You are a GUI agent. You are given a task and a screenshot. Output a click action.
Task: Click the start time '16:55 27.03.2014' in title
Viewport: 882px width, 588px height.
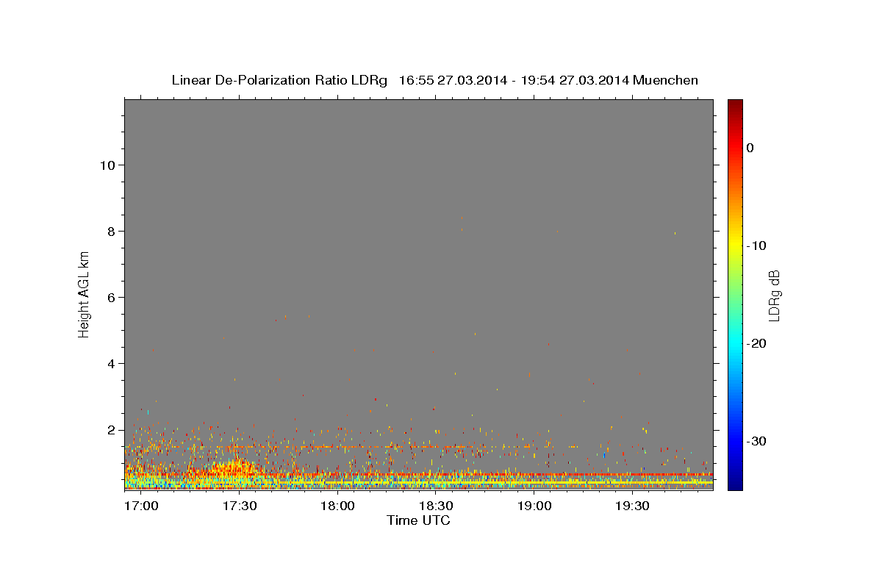coord(453,80)
